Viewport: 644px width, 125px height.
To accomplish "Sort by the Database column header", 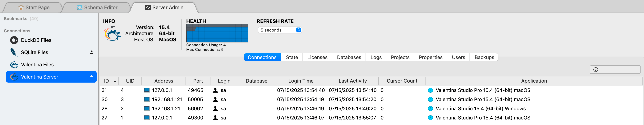I will coord(256,81).
